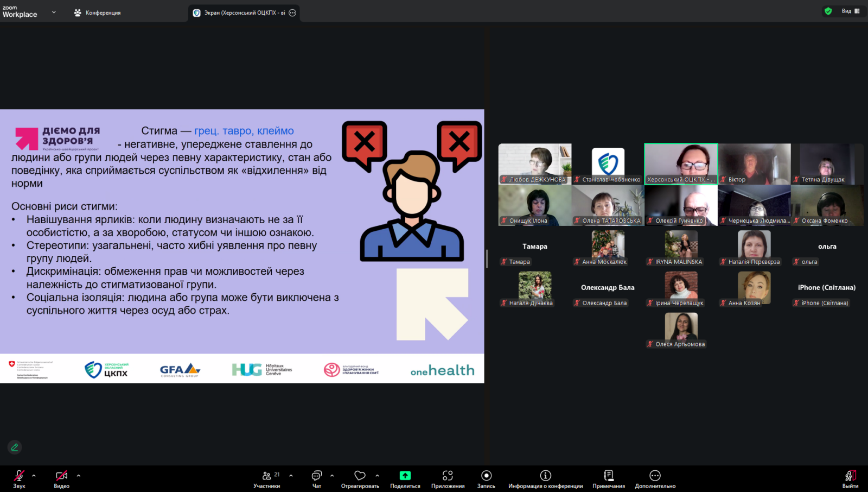Start recording with the Запись button
Screen dimensions: 868x492
pos(486,476)
